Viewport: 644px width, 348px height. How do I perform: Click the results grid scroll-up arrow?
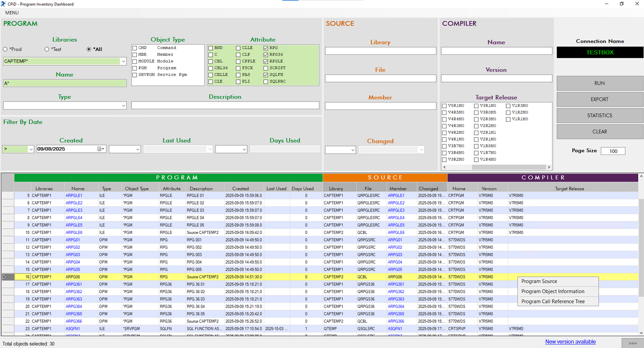pos(641,176)
